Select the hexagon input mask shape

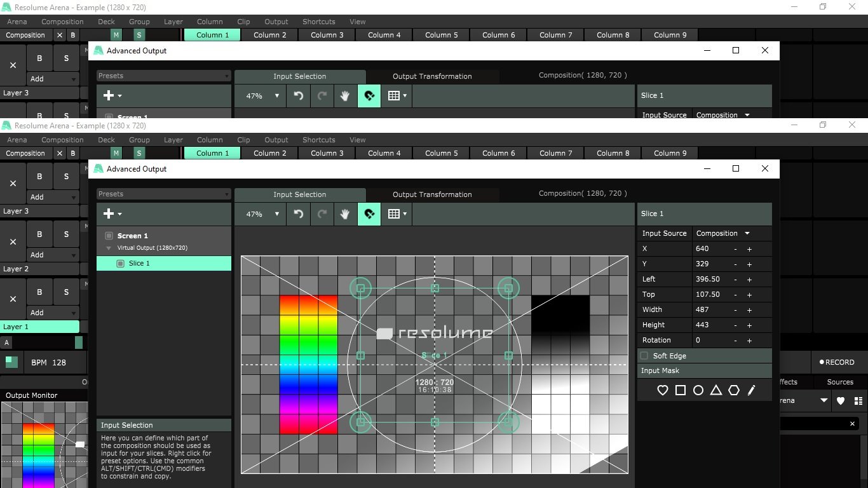tap(733, 390)
